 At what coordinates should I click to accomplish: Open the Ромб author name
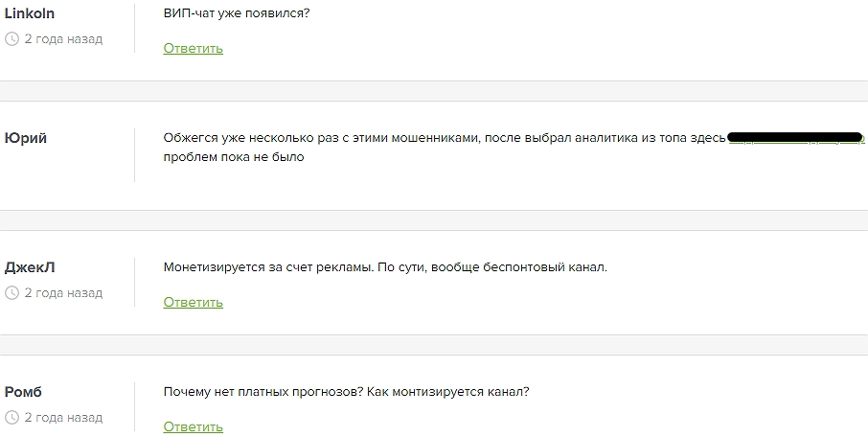click(23, 392)
